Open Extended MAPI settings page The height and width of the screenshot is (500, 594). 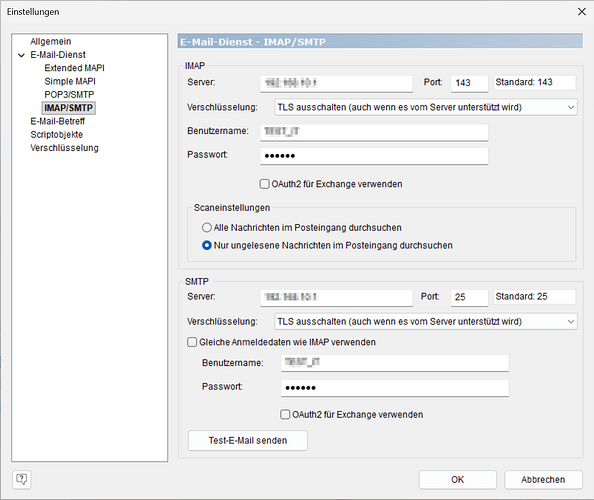(74, 68)
